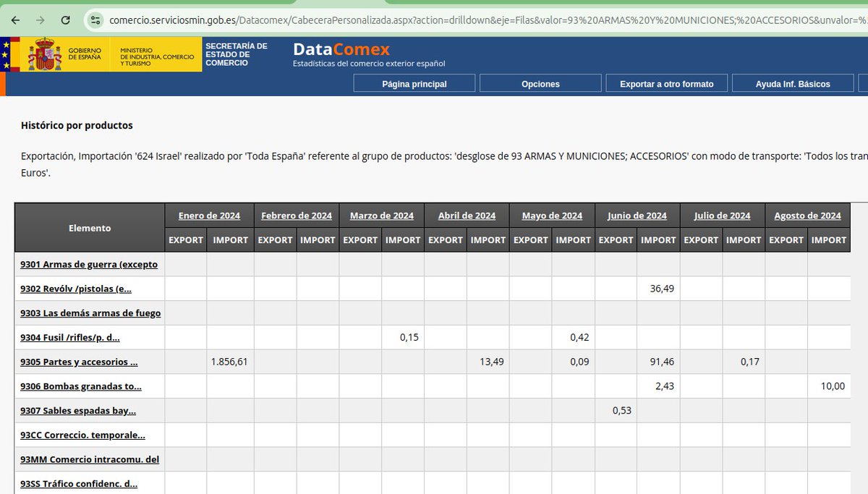The width and height of the screenshot is (868, 494).
Task: Open 93CC Correccio. temporale row link
Action: coord(82,435)
